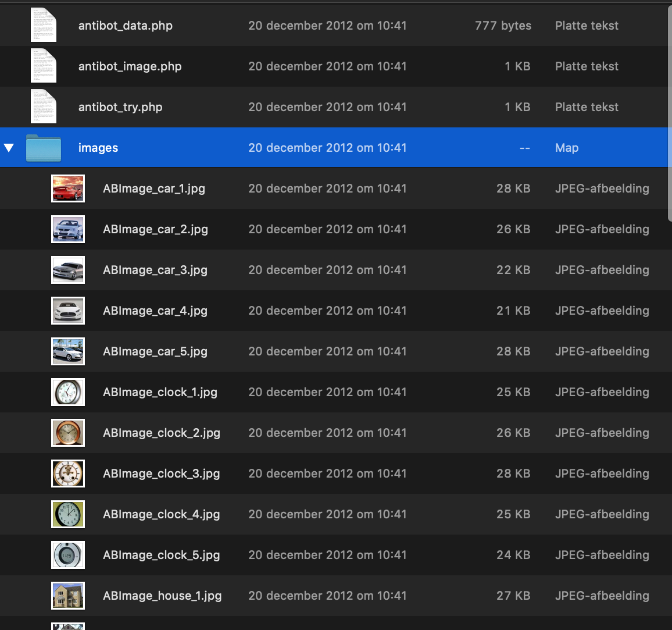Click the 777 bytes size of antibot_data.php
Viewport: 672px width, 630px height.
coord(503,26)
